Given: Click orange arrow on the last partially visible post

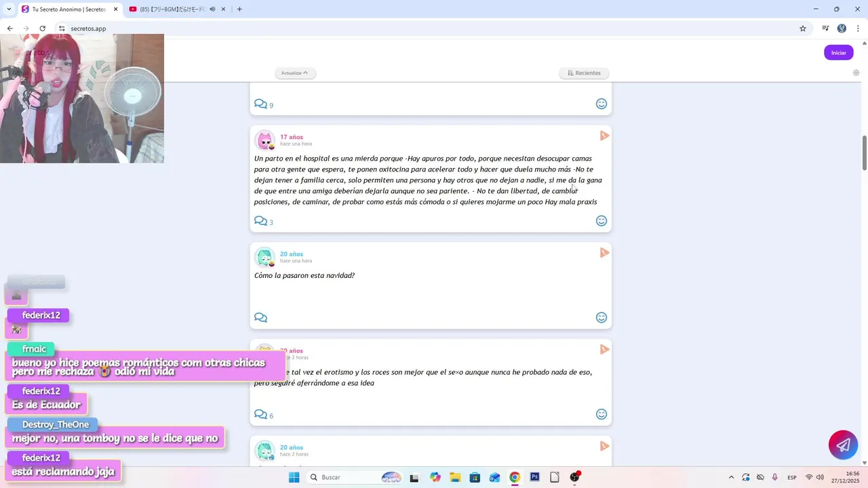Looking at the screenshot, I should (604, 446).
